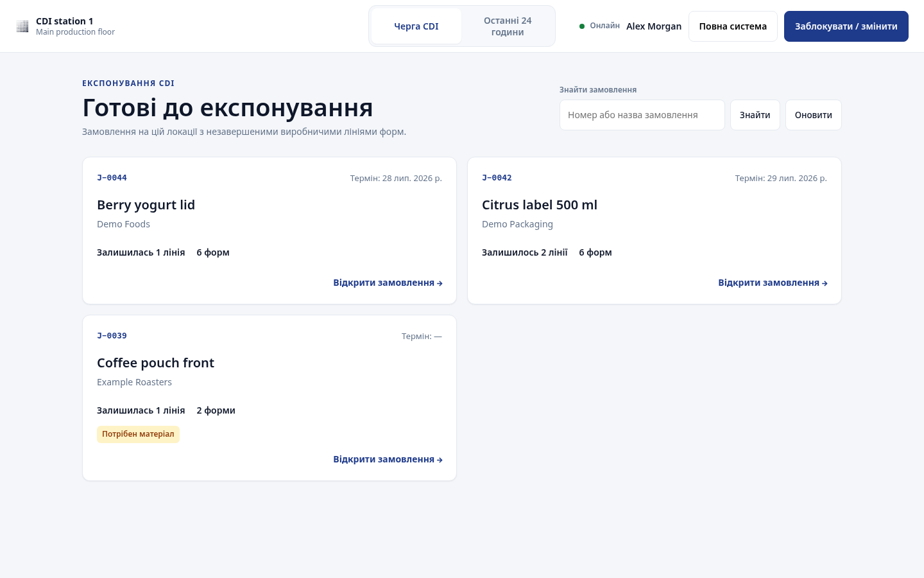Open order link for Berry yogurt lid

[388, 283]
